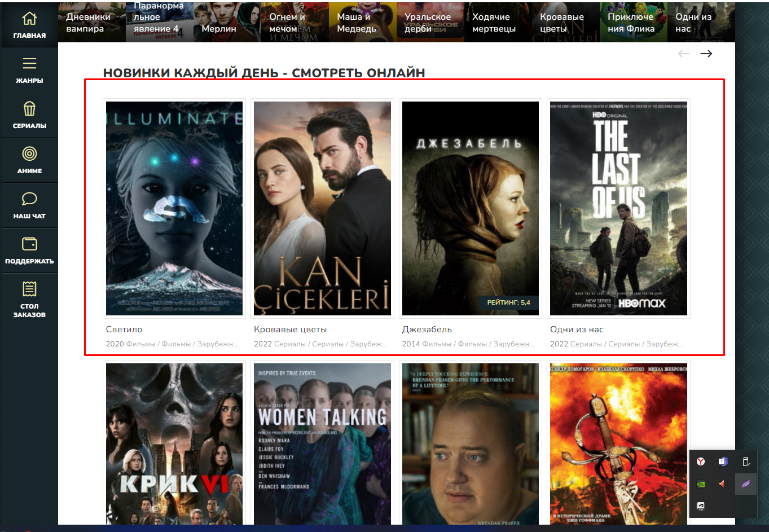Open The Last of Us poster
Image resolution: width=769 pixels, height=532 pixels.
click(618, 208)
